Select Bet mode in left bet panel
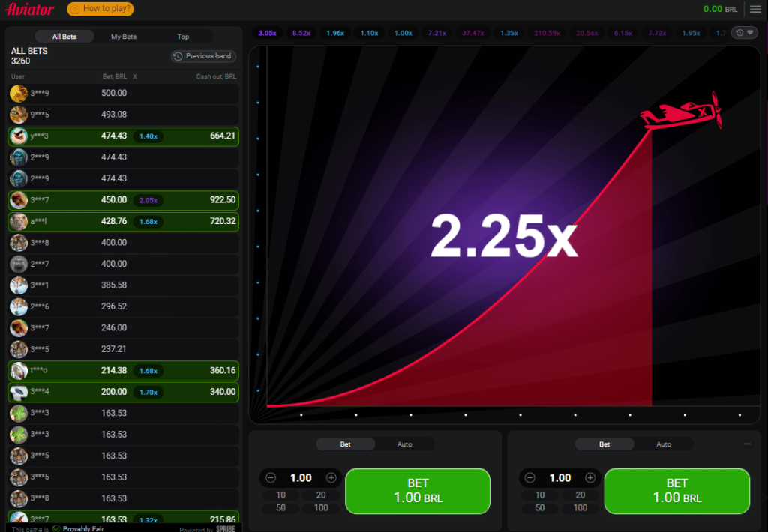This screenshot has height=532, width=768. tap(345, 444)
